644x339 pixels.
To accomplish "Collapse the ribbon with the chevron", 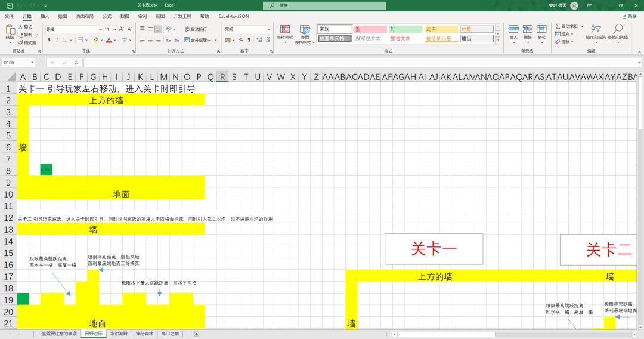I will tap(639, 52).
